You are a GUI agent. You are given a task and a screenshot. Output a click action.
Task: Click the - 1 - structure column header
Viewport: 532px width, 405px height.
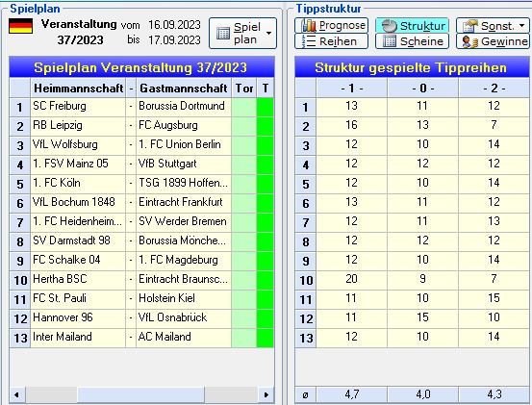click(x=352, y=89)
